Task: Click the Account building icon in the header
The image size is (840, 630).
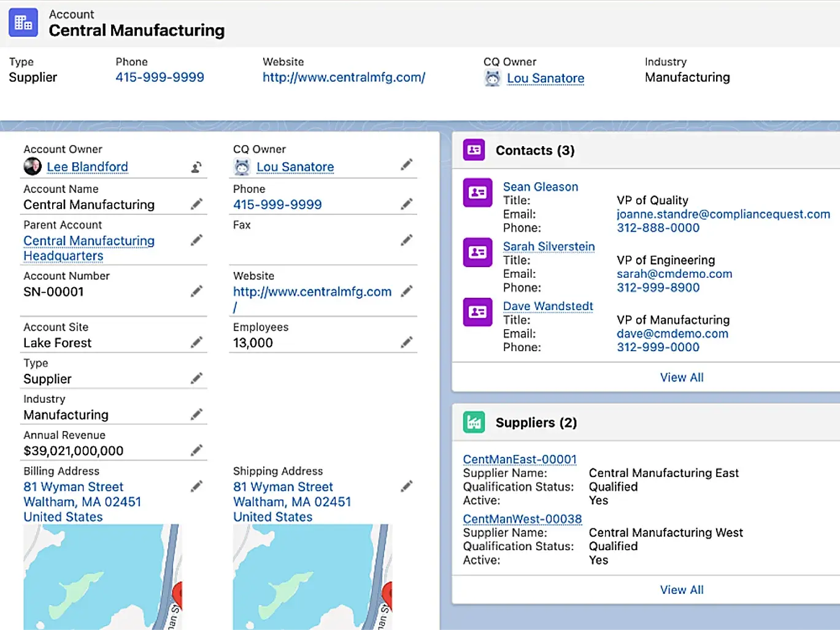Action: pyautogui.click(x=23, y=23)
